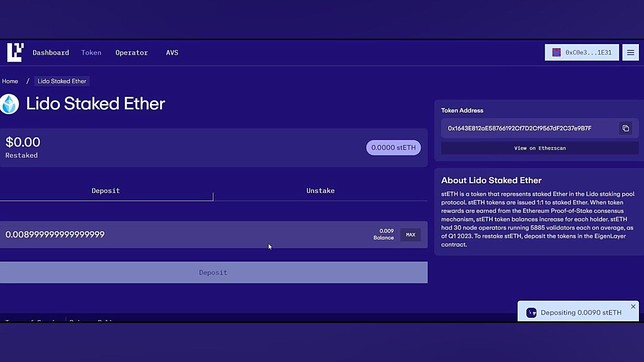The height and width of the screenshot is (362, 644).
Task: Click the stETH token logo icon
Action: 9,104
